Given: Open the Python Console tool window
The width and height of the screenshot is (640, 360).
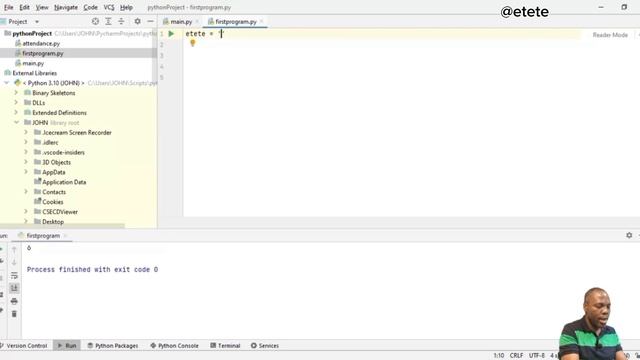Looking at the screenshot, I should [174, 345].
